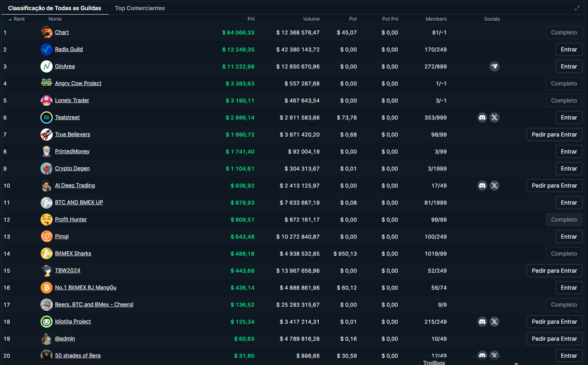Screen dimensions: 588x365
Task: Click Chart's Pnl value $ 84 066,33
Action: [x=238, y=32]
